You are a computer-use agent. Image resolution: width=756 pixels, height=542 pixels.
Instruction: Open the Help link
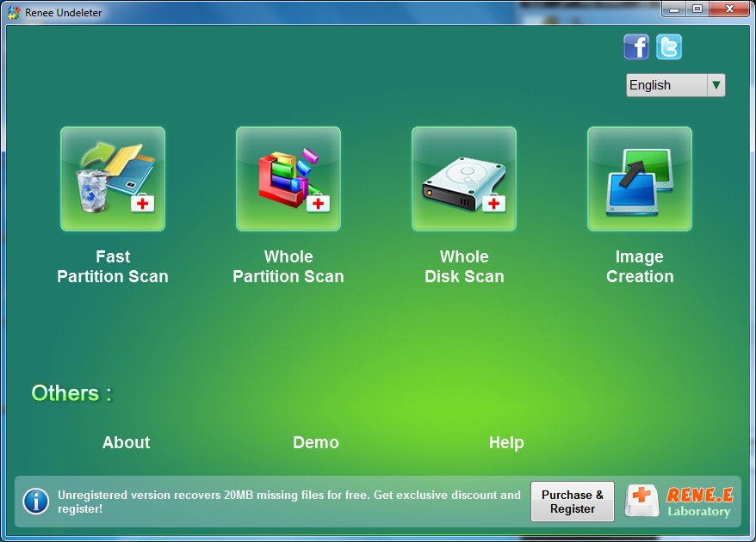pyautogui.click(x=506, y=442)
